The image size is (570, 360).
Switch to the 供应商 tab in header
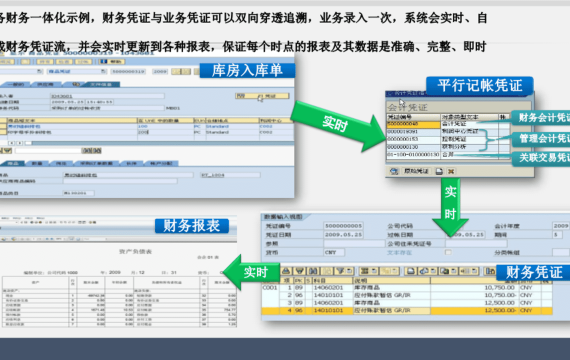coord(45,84)
